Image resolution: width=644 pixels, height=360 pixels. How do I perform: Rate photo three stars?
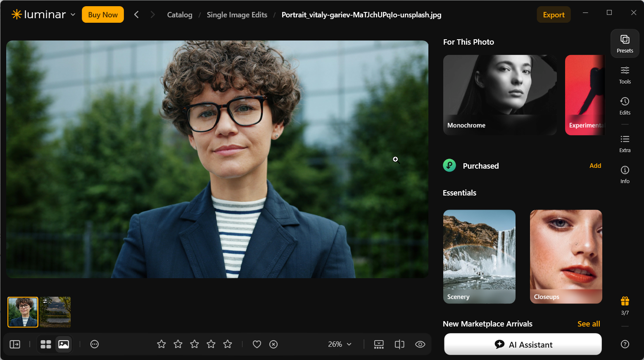click(195, 344)
